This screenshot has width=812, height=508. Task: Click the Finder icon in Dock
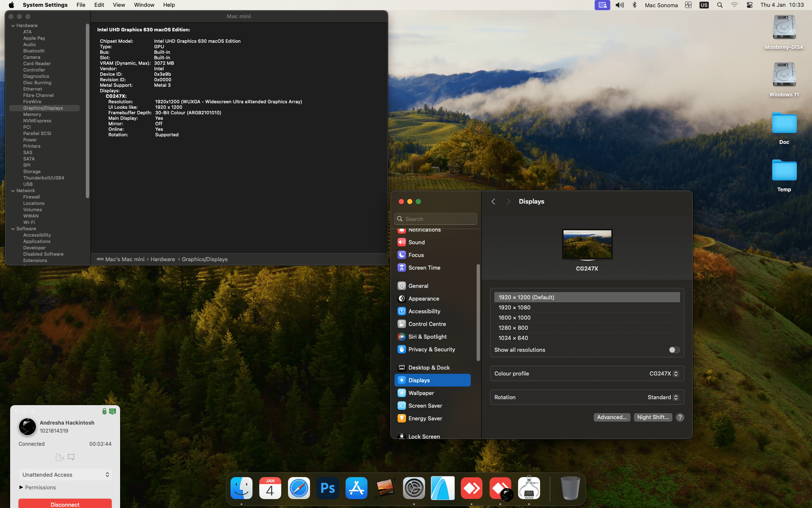pos(241,488)
